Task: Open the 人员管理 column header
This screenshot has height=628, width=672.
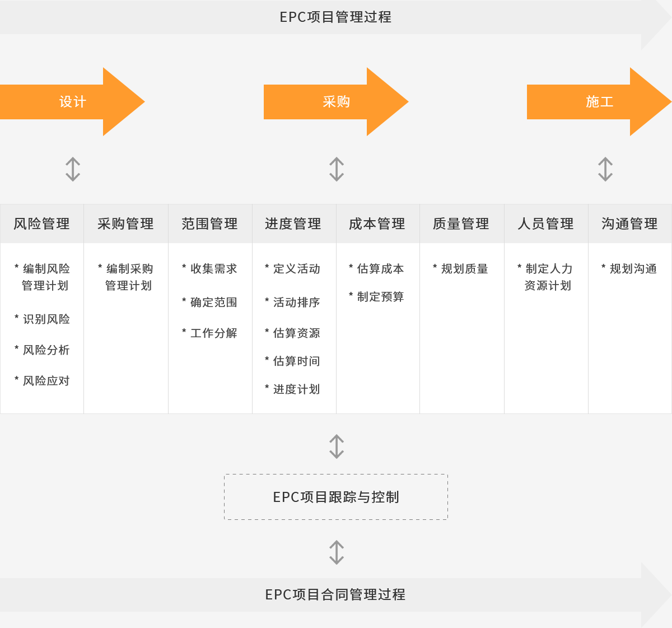Action: click(x=546, y=224)
